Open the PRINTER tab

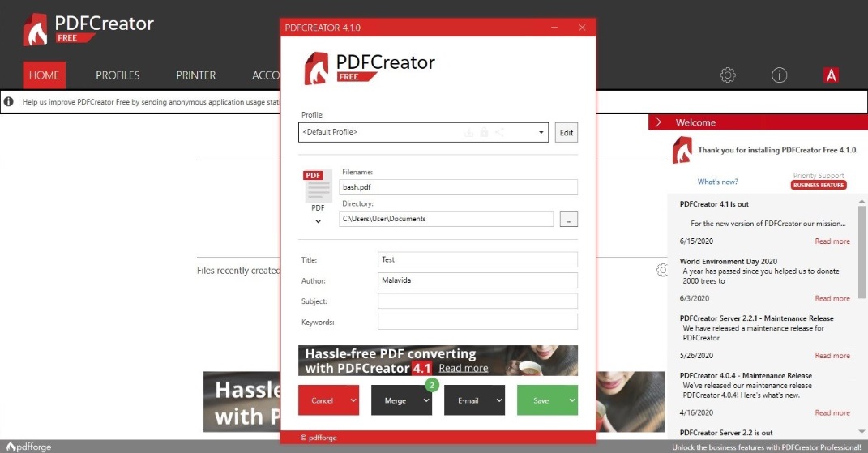coord(196,75)
